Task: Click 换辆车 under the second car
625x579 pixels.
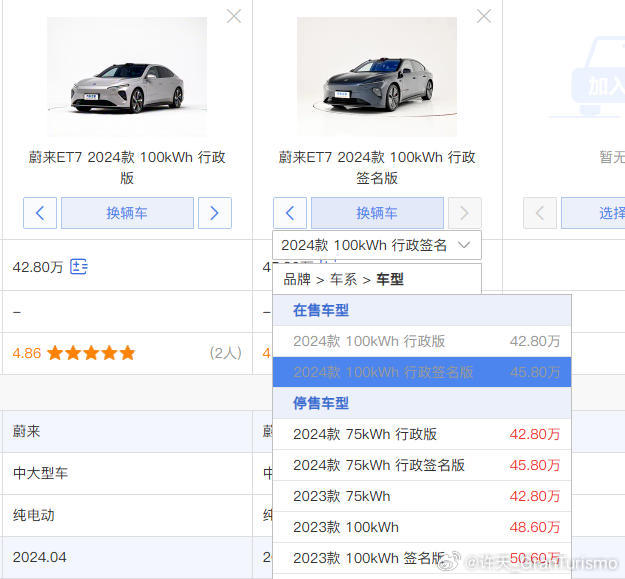Action: (377, 213)
